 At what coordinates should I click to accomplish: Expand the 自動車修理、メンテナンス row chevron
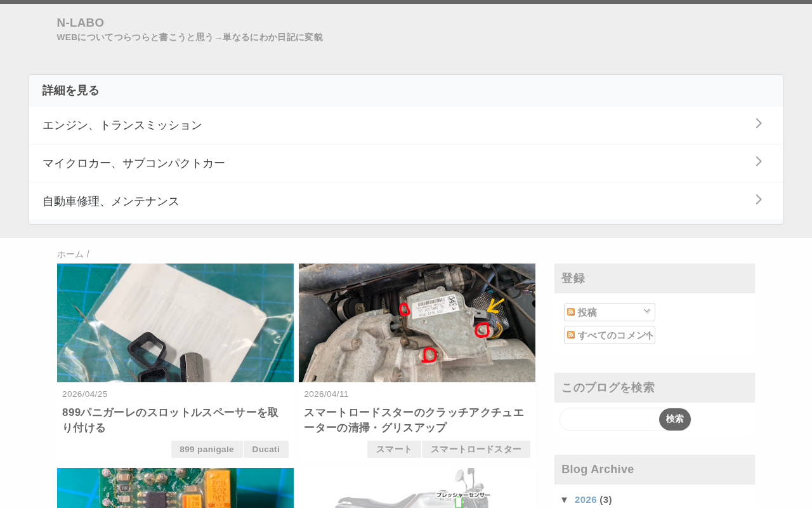(x=759, y=199)
